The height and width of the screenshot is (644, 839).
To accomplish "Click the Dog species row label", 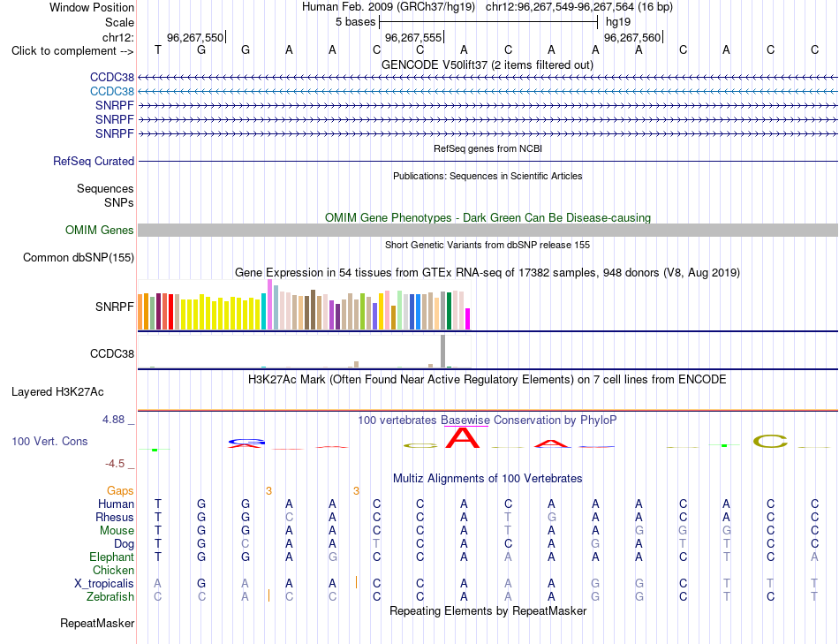I will tap(125, 544).
